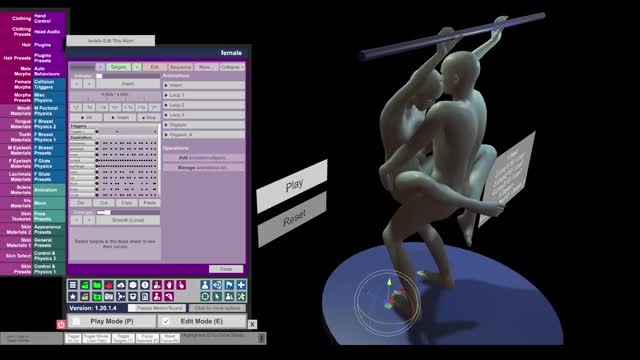Click the share nodes icon
This screenshot has height=360, width=640.
pyautogui.click(x=121, y=297)
